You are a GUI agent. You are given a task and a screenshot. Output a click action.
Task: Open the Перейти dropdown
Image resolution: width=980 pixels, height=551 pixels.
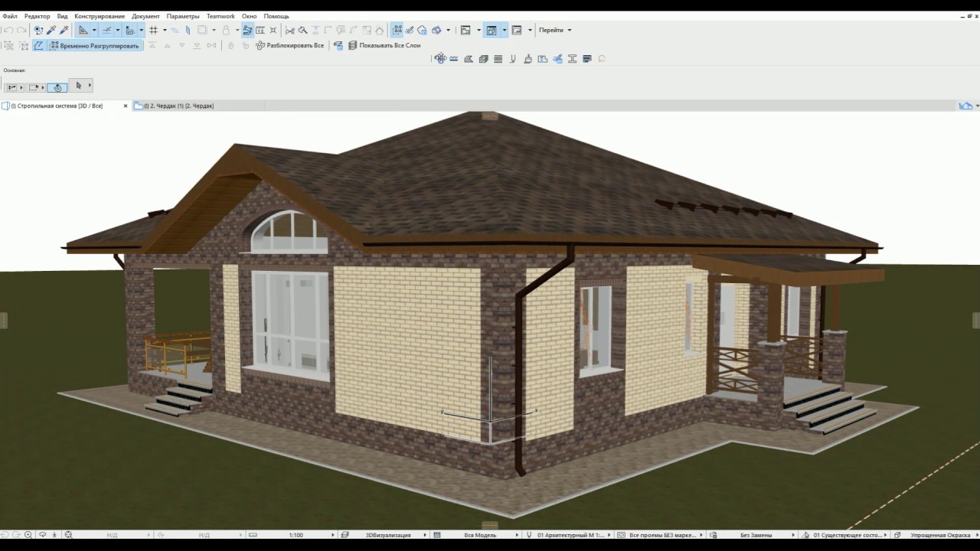coord(555,31)
